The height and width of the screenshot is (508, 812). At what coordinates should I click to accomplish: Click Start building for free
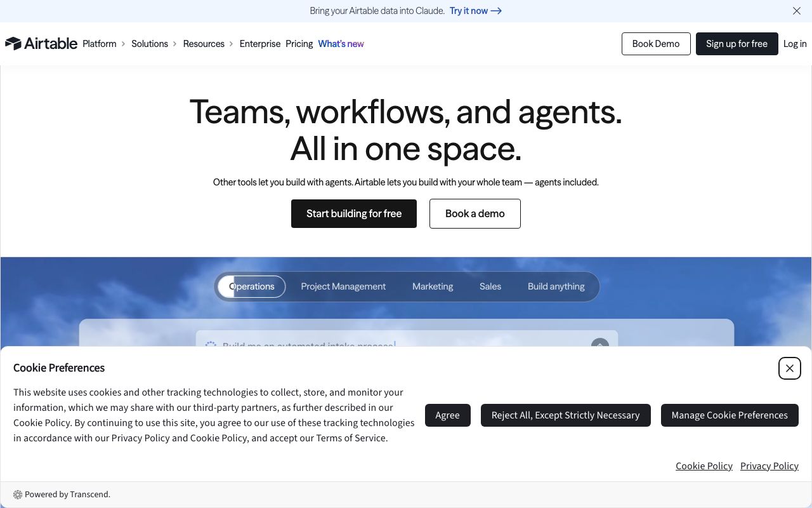354,213
